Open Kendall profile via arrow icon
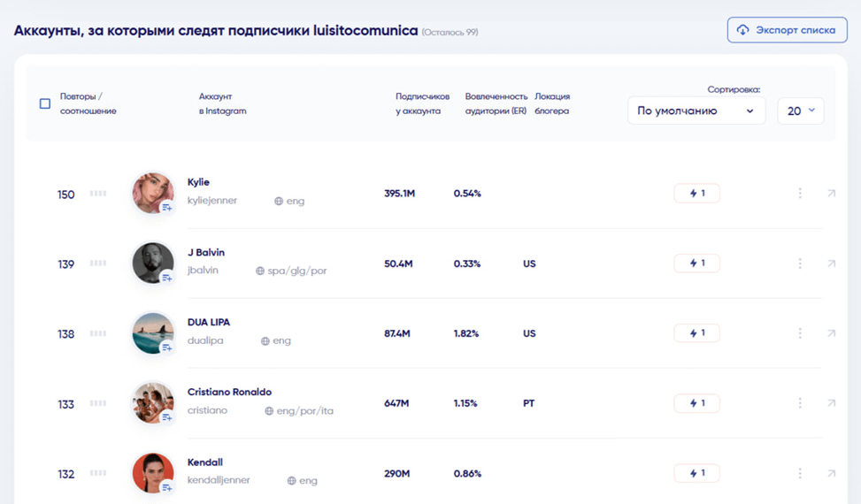Screen dimensions: 861x504 (x=831, y=473)
